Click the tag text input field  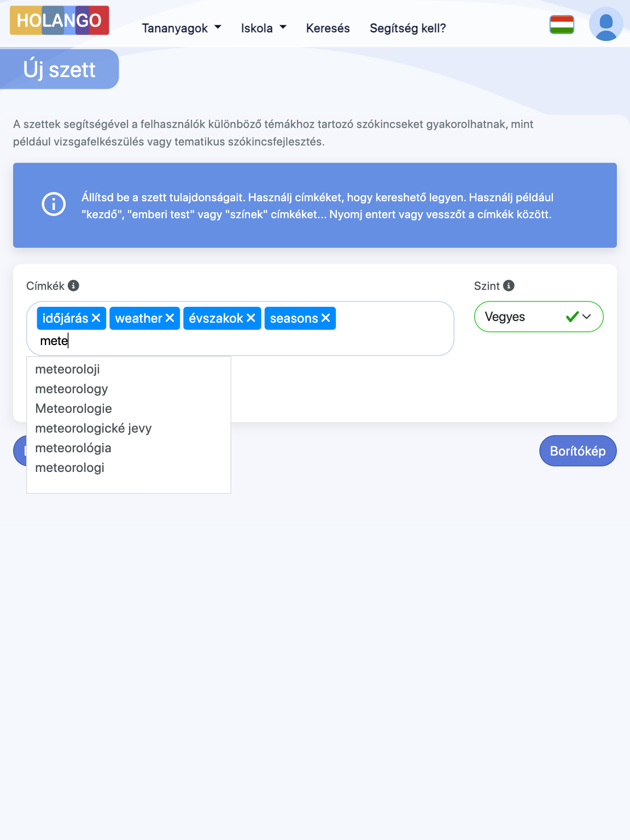tap(219, 341)
